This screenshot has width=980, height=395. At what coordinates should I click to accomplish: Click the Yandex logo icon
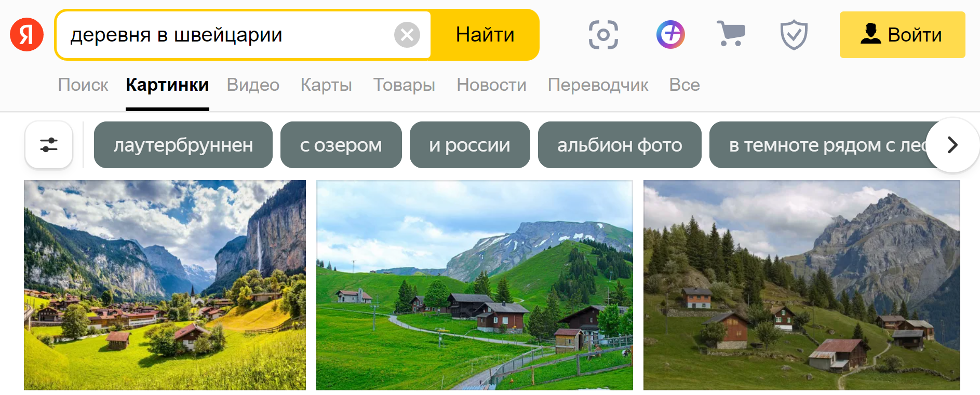coord(26,34)
